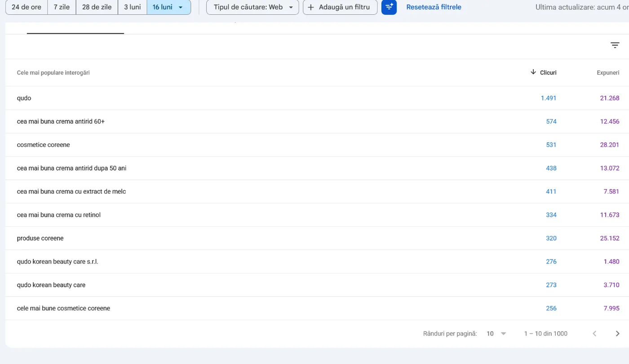Click Cele mai populare interogări header
Image resolution: width=629 pixels, height=364 pixels.
53,73
